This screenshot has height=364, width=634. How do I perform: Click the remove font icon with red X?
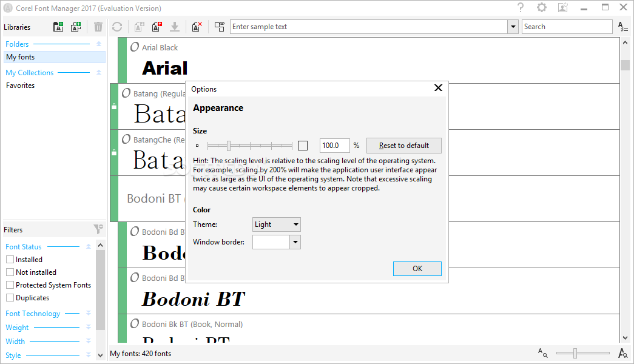pos(197,27)
